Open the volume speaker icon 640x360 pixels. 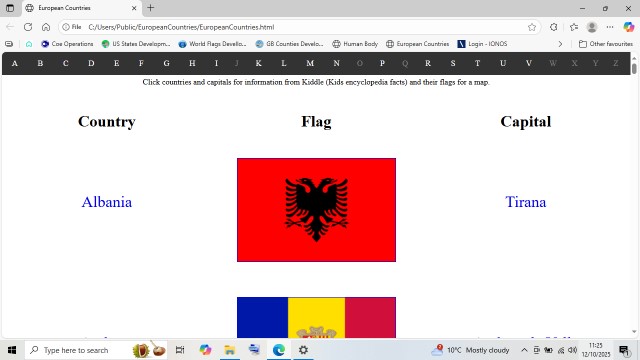coord(573,350)
